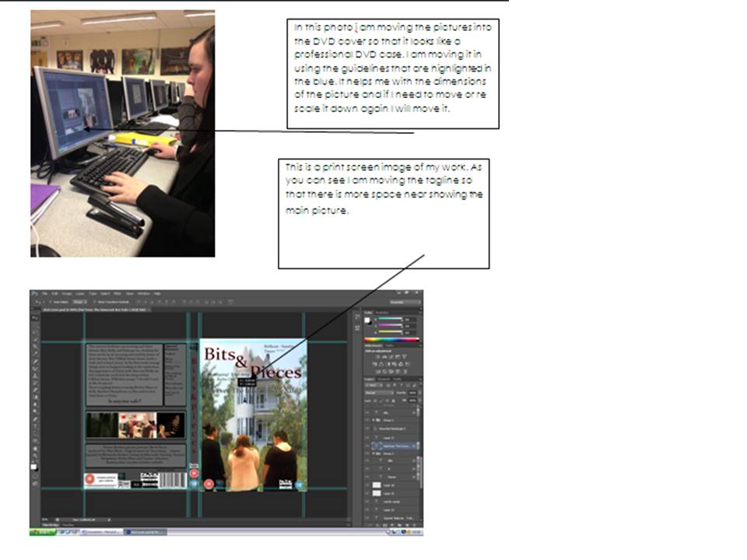Hide the Layer 15 layer
Viewport: 747px width, 560px height.
(x=366, y=493)
